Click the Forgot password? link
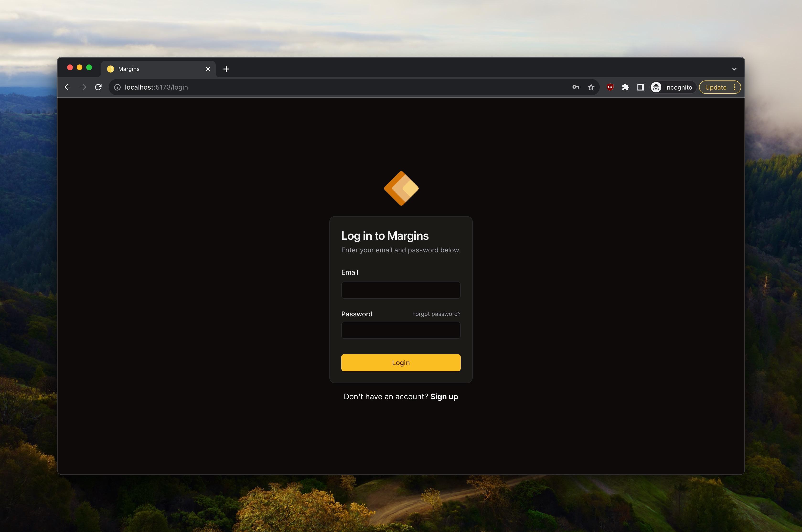 pyautogui.click(x=436, y=314)
